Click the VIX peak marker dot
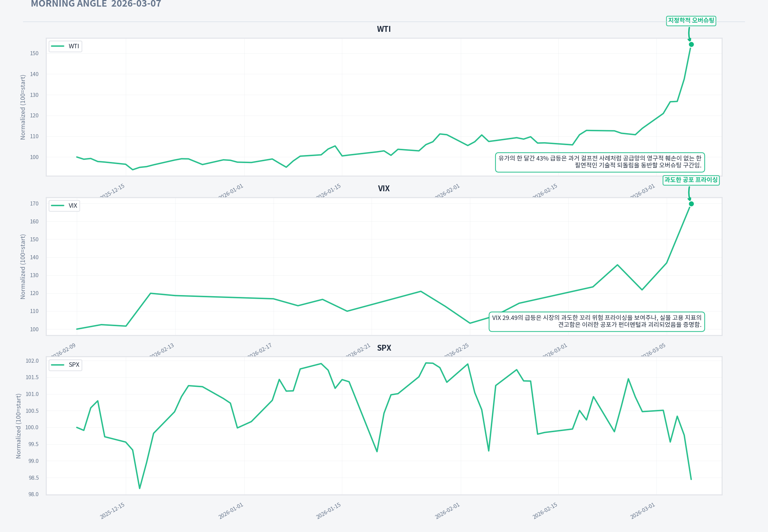The width and height of the screenshot is (768, 532). click(691, 204)
